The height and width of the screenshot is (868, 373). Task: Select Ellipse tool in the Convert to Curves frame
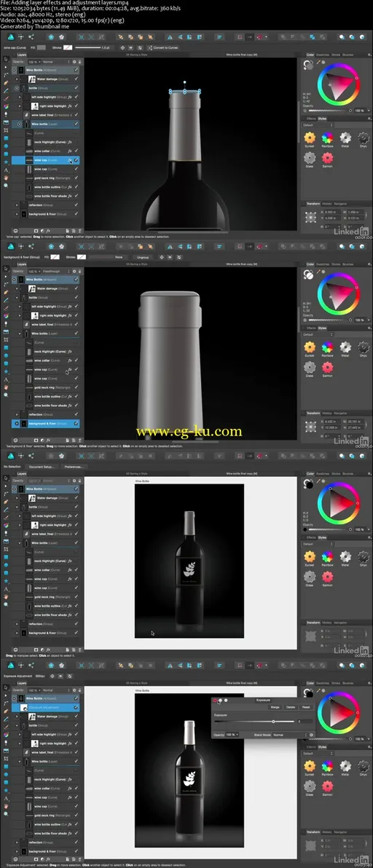tap(6, 146)
